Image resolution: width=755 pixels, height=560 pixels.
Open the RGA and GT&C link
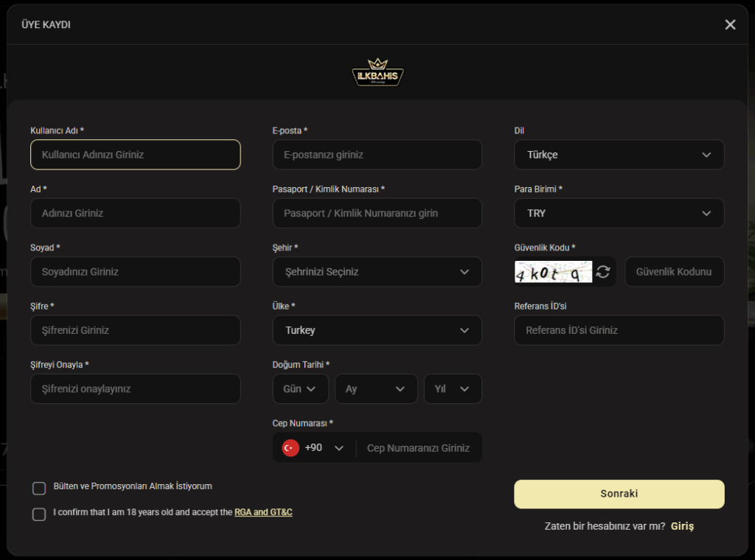pos(263,512)
